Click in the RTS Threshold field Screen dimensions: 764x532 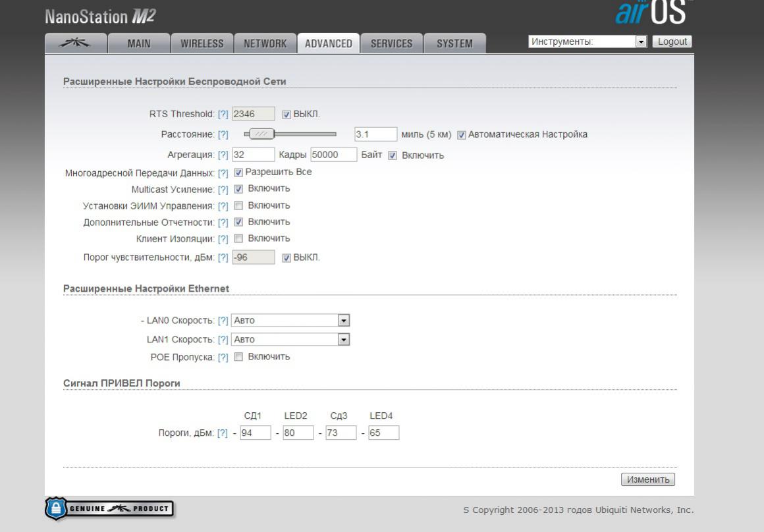(x=254, y=114)
